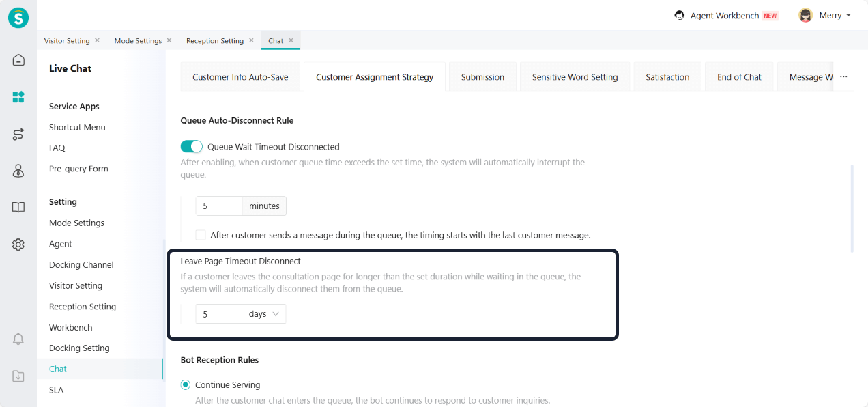Check the timing starts with last message box
The height and width of the screenshot is (407, 868).
pyautogui.click(x=201, y=235)
